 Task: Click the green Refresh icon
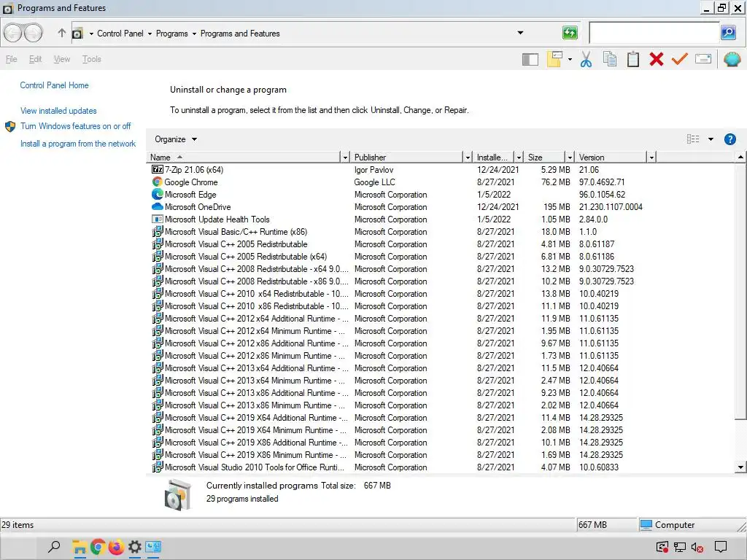point(570,33)
